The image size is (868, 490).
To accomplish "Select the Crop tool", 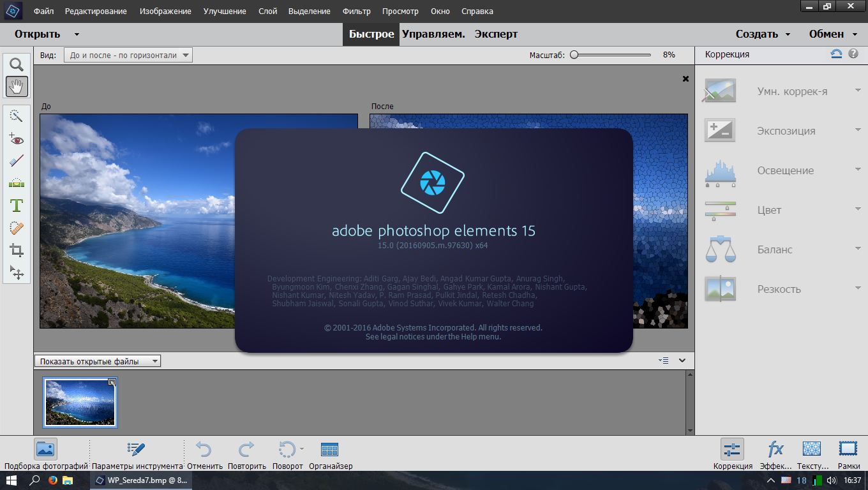I will (17, 250).
